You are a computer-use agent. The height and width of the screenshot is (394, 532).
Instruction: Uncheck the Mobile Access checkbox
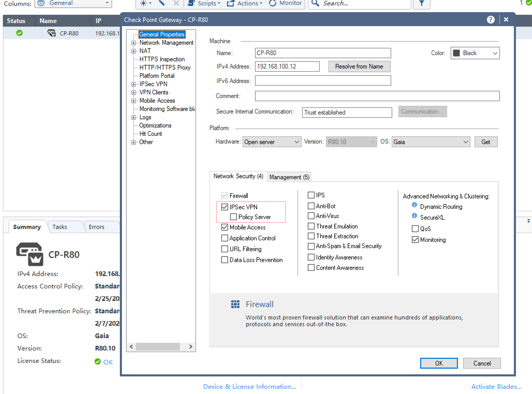point(225,227)
